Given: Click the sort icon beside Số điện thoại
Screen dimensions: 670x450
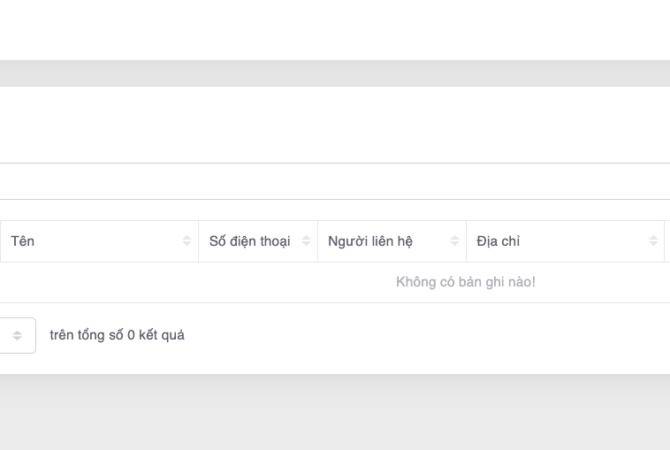Looking at the screenshot, I should [x=305, y=242].
